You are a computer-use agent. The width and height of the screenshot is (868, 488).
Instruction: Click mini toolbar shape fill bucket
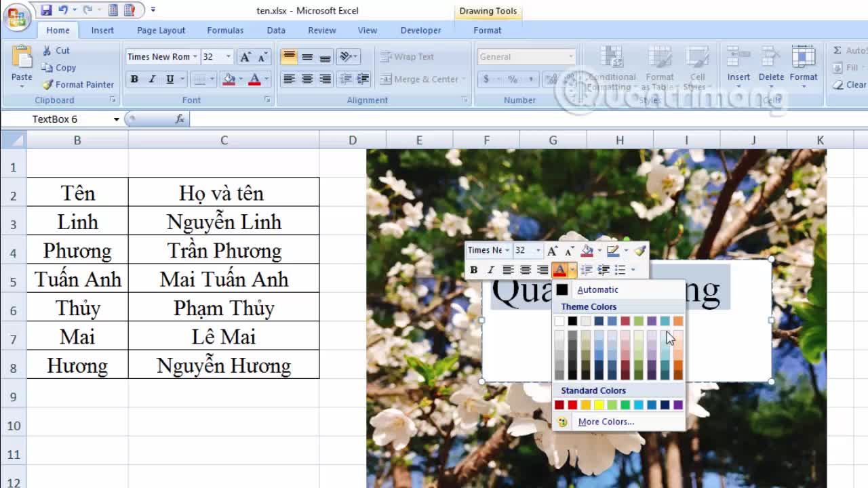[587, 251]
